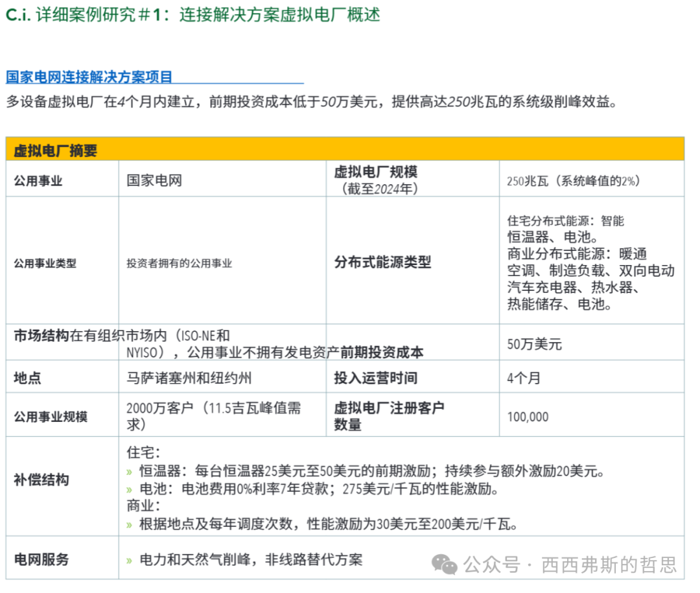The image size is (700, 593).
Task: Select the 补偿结构 row label
Action: click(41, 480)
